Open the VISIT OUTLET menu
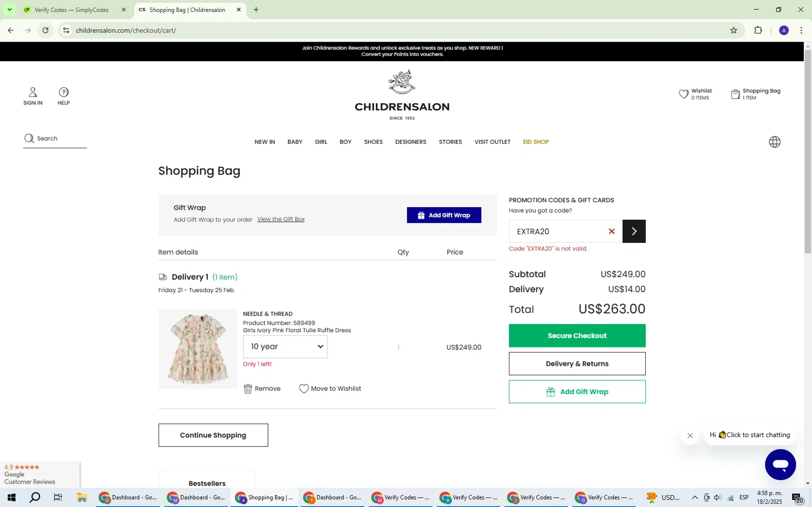Image resolution: width=812 pixels, height=507 pixels. (493, 142)
